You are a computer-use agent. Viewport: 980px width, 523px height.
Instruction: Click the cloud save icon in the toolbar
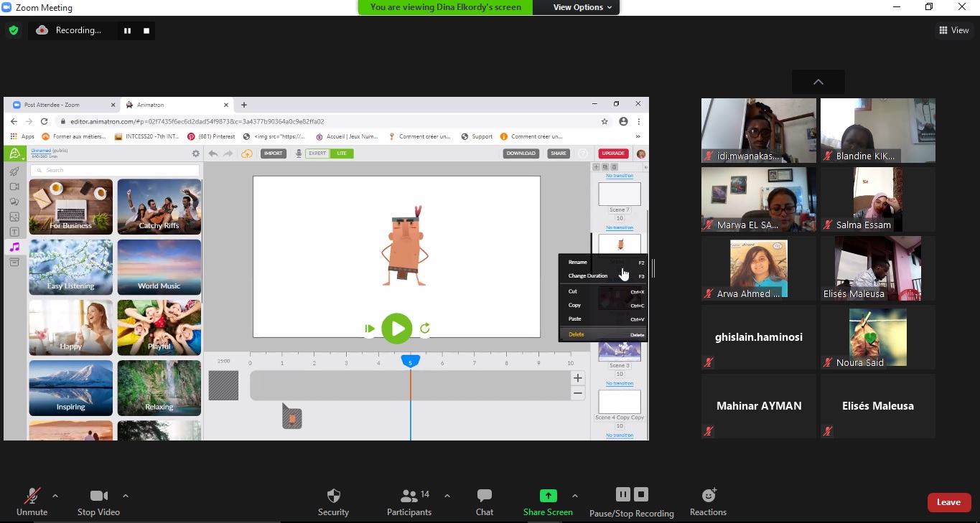tap(247, 154)
